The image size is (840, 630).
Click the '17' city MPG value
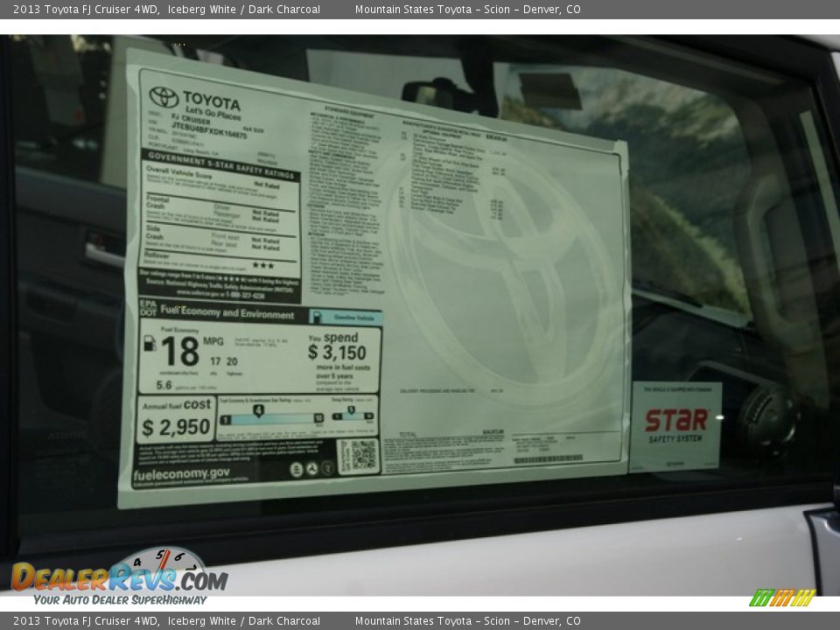(x=215, y=361)
